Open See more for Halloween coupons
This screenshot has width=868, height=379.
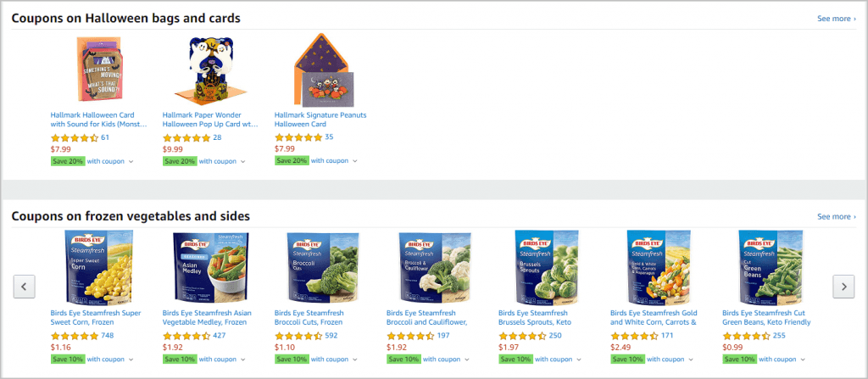click(837, 19)
